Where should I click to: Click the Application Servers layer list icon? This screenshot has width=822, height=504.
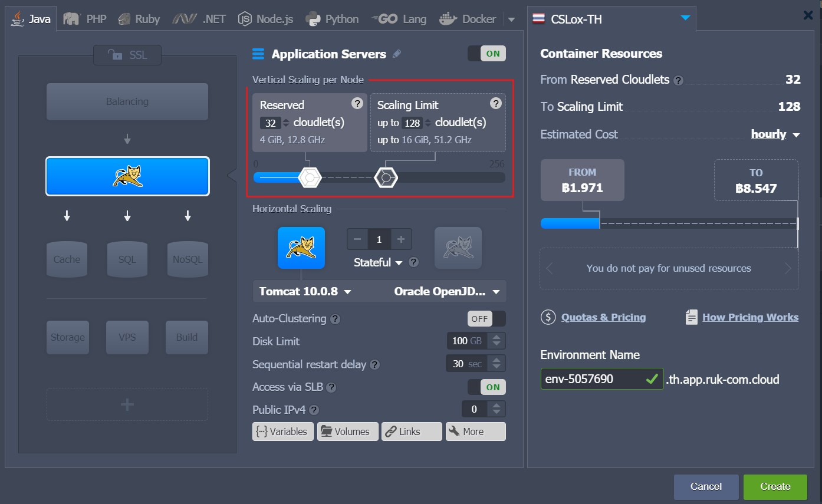[258, 54]
